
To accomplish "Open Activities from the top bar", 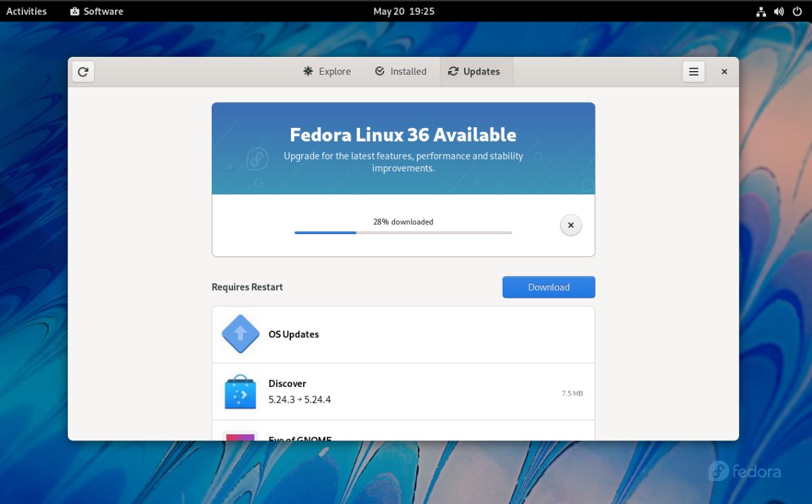I will pyautogui.click(x=26, y=11).
